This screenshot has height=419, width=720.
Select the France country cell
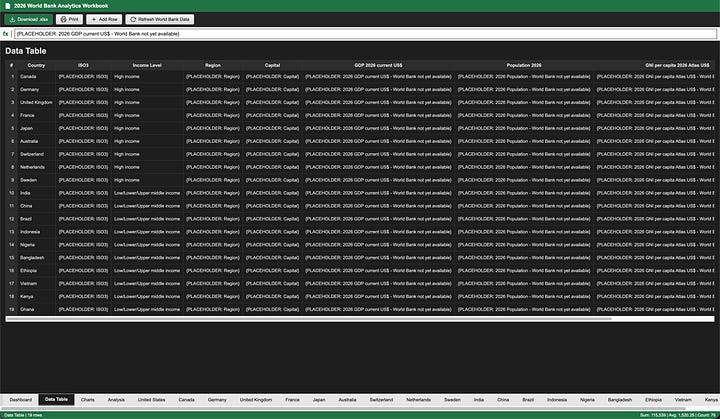tap(37, 115)
